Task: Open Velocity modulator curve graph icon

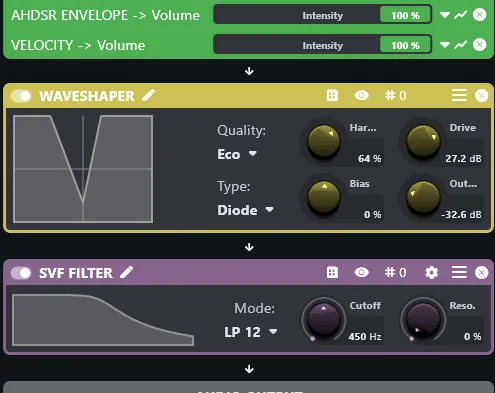Action: tap(460, 45)
